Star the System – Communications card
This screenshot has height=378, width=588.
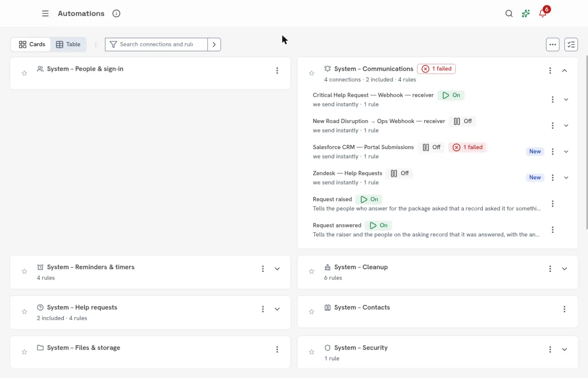[x=312, y=73]
